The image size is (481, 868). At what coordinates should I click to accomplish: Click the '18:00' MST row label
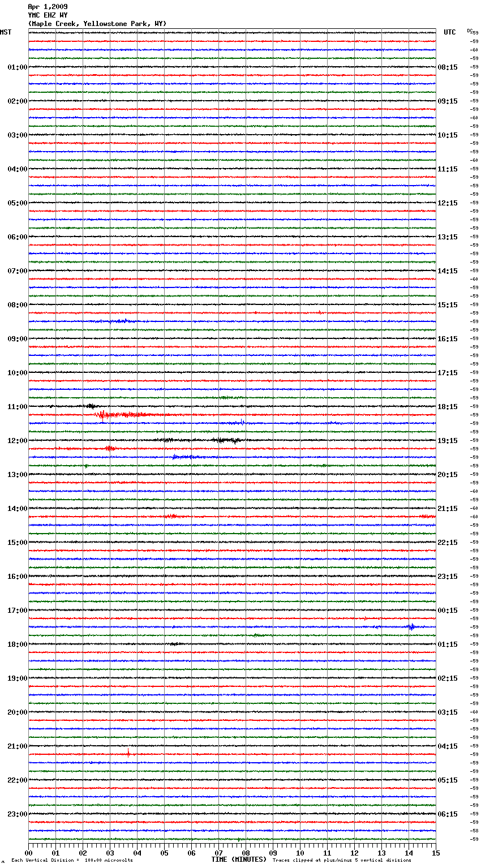click(x=18, y=644)
